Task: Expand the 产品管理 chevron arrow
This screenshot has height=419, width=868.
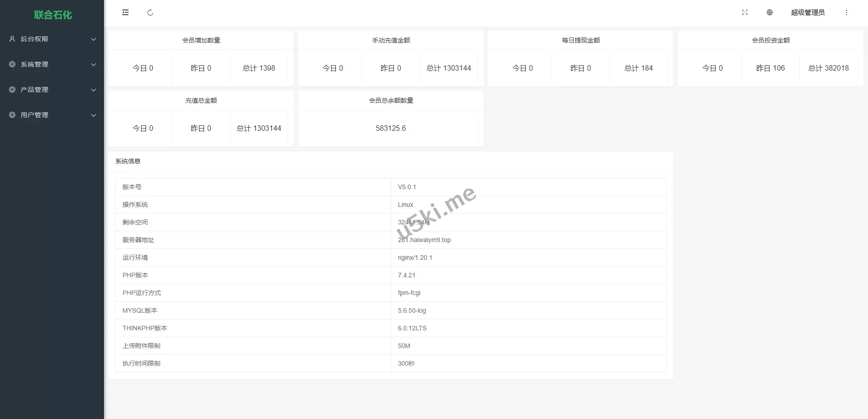Action: pos(94,90)
